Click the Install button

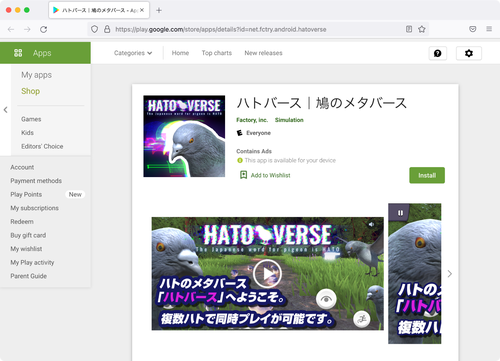click(x=427, y=175)
